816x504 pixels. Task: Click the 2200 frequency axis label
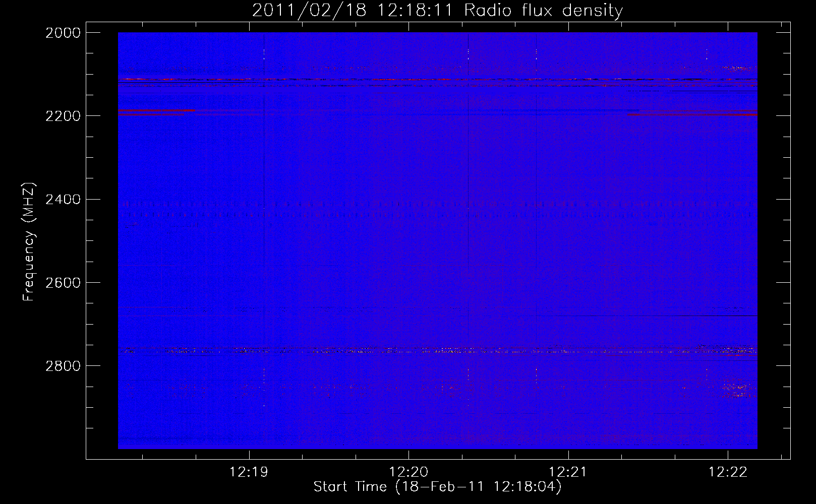[63, 116]
